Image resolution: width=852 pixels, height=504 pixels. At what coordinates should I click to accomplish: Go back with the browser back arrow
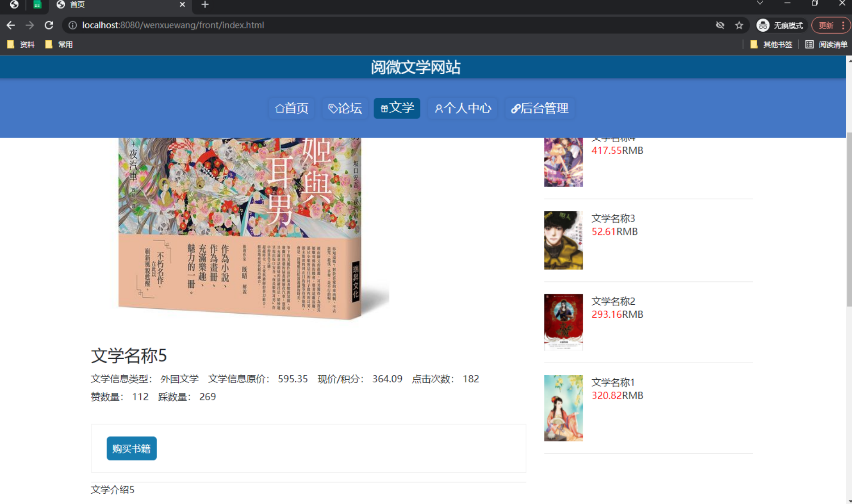point(11,25)
